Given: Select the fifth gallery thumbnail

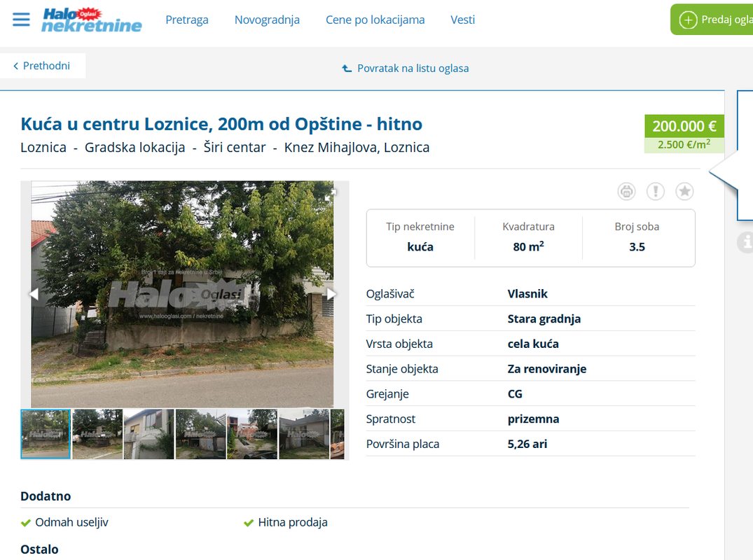Looking at the screenshot, I should pos(252,434).
